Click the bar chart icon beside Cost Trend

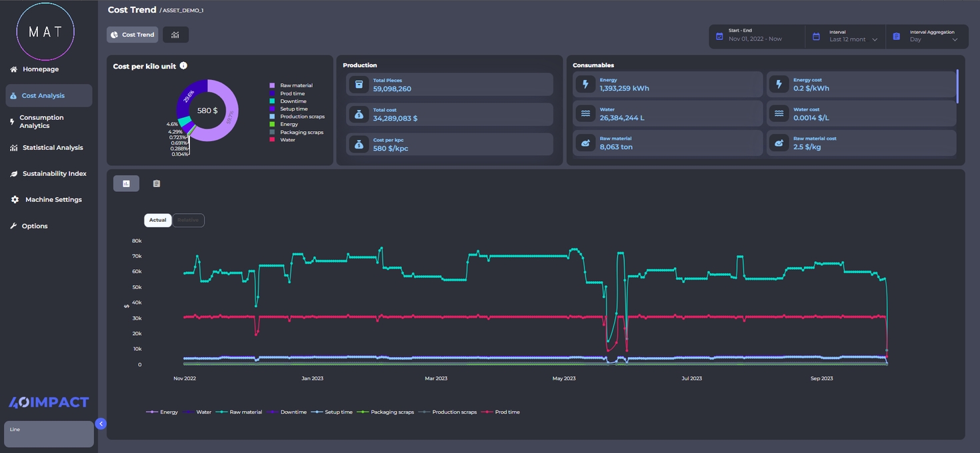(175, 35)
